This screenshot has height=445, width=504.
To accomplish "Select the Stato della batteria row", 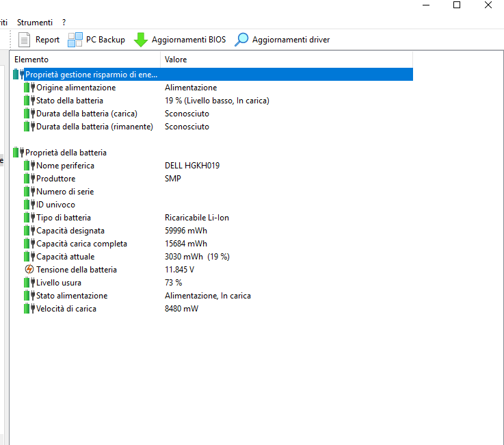I will click(x=70, y=101).
